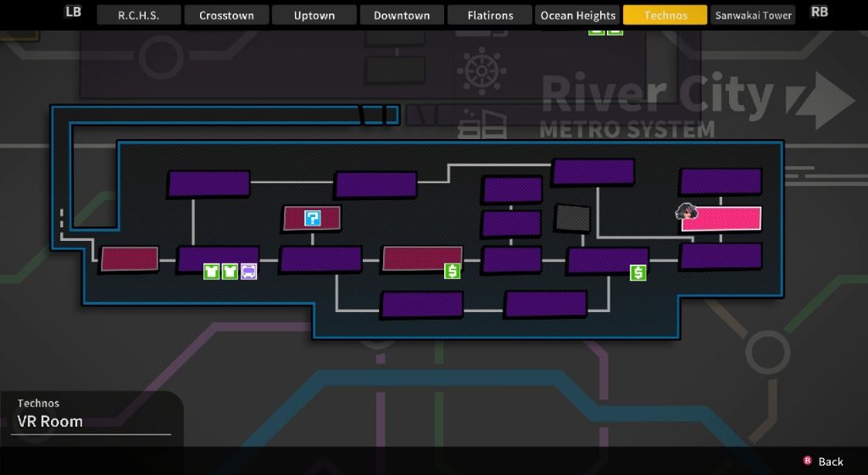
Task: Select the purple room with shirt and bus icons
Action: pos(218,260)
